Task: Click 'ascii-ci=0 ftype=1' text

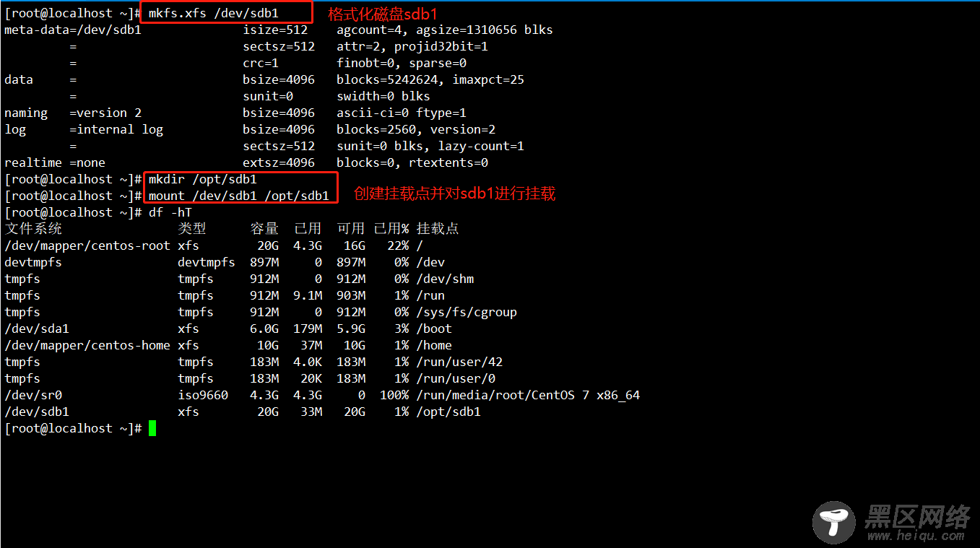Action: coord(402,113)
